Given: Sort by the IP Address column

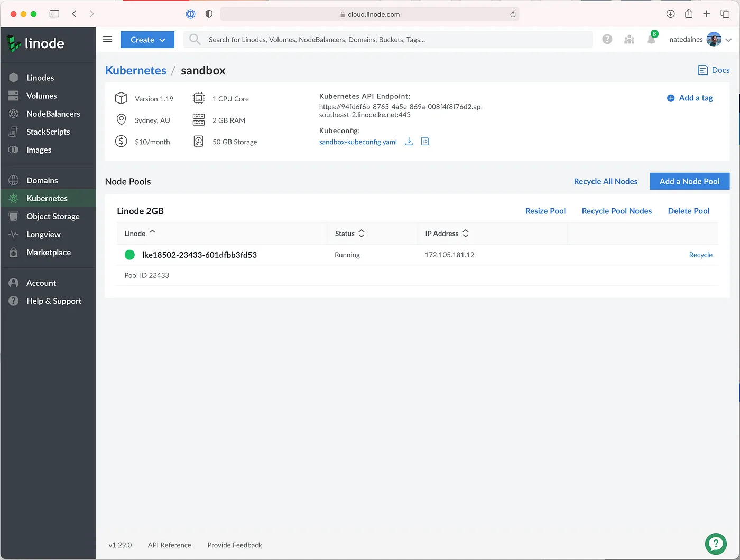Looking at the screenshot, I should coord(447,233).
